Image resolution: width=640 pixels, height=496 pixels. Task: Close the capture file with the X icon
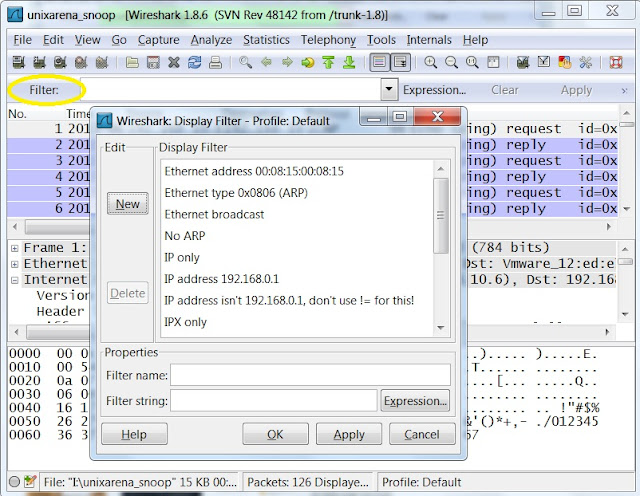tap(174, 62)
